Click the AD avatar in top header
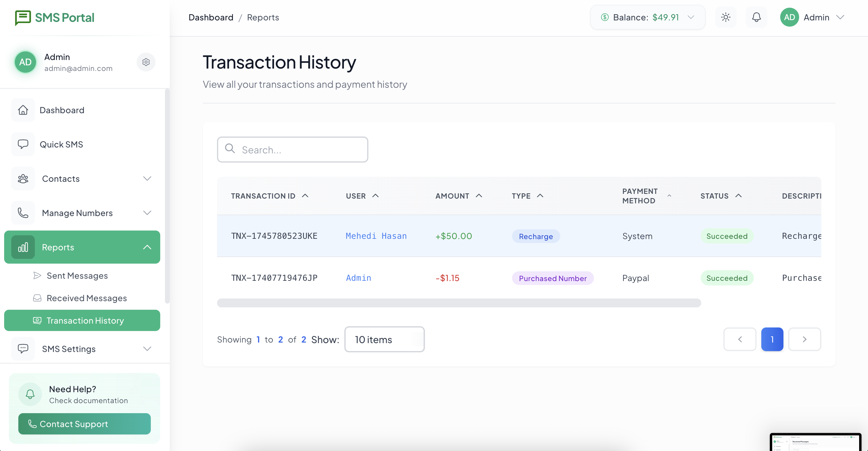This screenshot has width=868, height=451. pos(789,17)
